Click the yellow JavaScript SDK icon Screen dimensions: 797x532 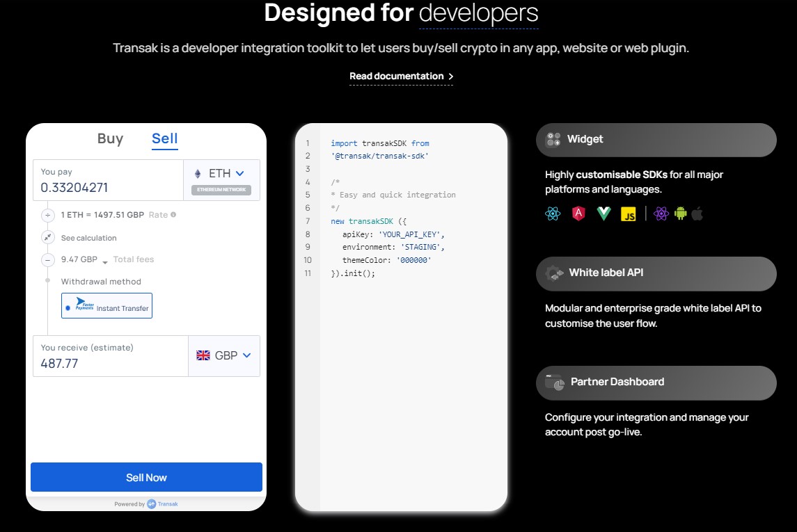click(629, 214)
